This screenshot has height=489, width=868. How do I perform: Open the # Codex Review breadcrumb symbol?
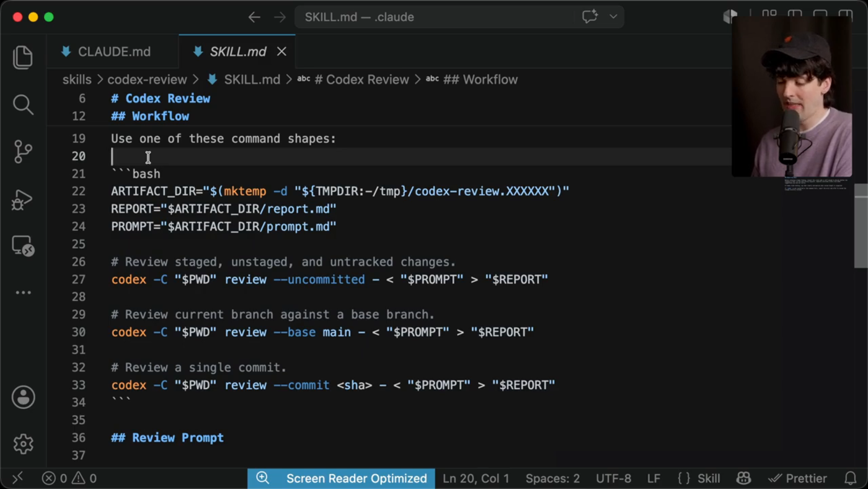353,79
